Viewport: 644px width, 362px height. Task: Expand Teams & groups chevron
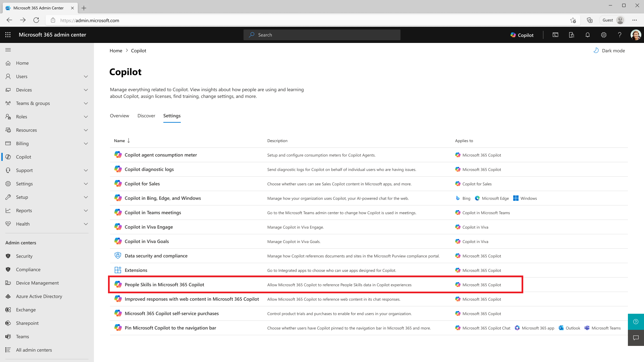(86, 103)
